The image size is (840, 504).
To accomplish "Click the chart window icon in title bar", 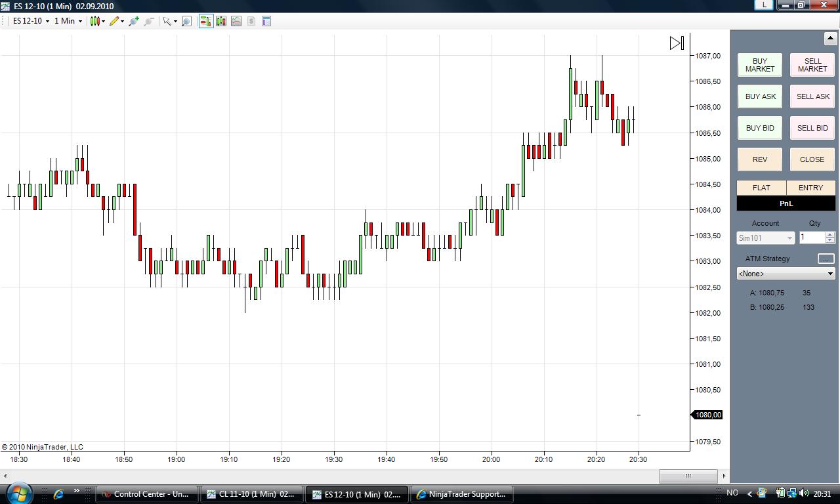I will (x=5, y=6).
